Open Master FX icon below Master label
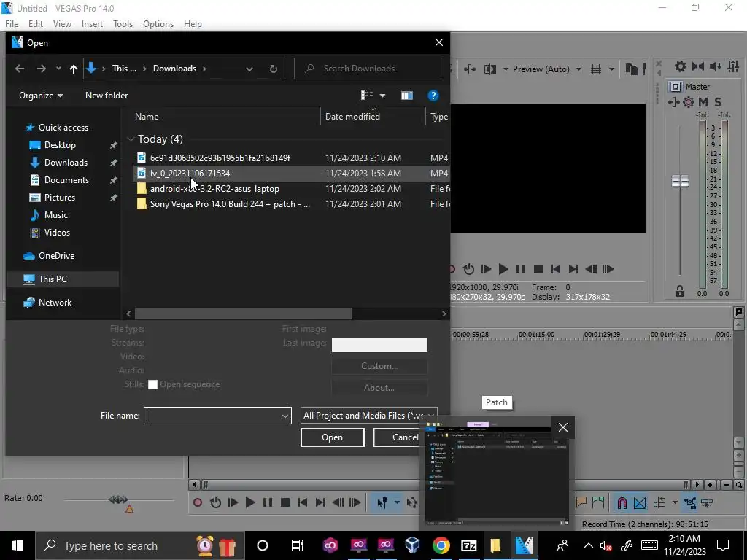 pyautogui.click(x=673, y=102)
